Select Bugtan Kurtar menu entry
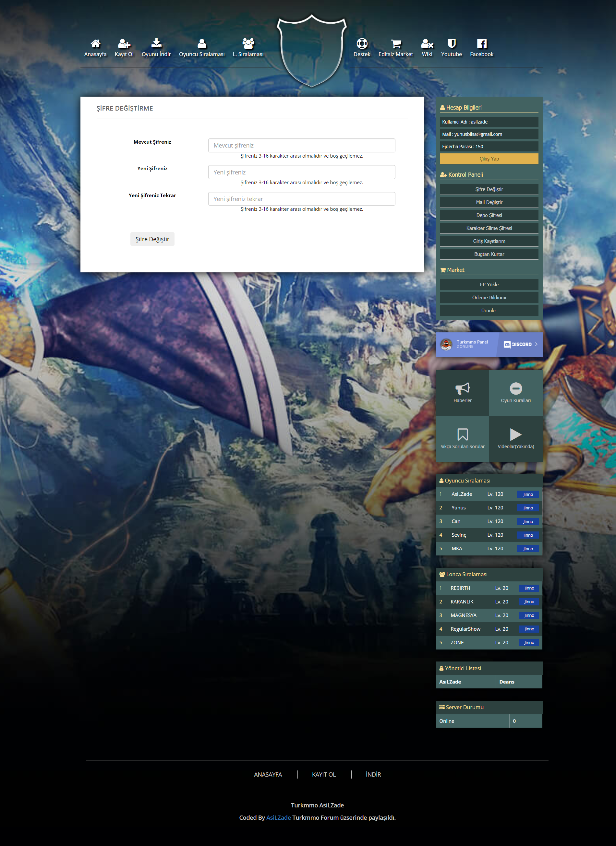The image size is (616, 846). pyautogui.click(x=489, y=254)
